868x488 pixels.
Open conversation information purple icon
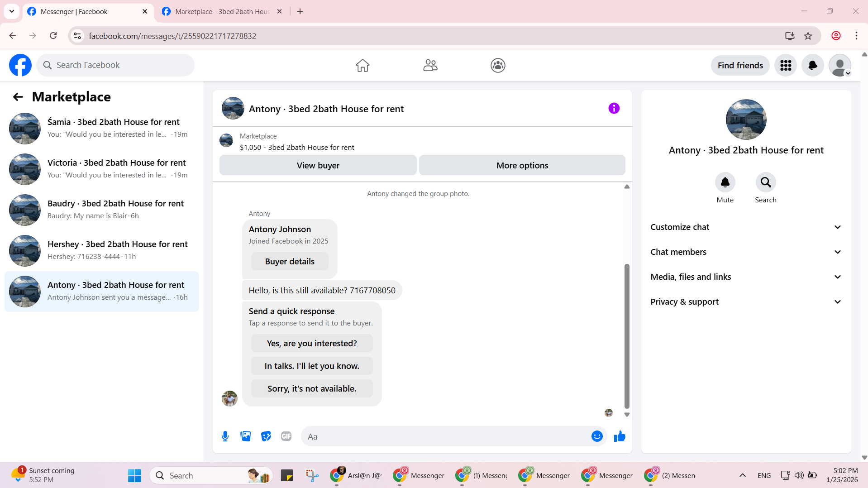614,108
